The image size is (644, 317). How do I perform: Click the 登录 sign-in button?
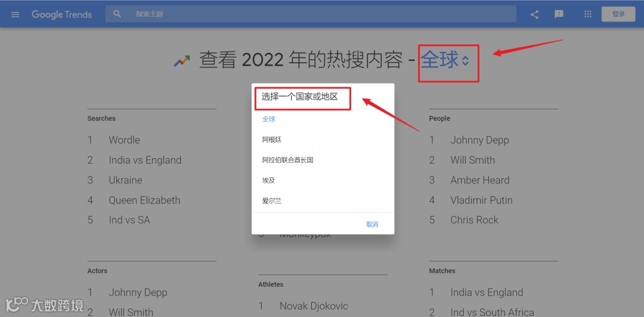(618, 14)
